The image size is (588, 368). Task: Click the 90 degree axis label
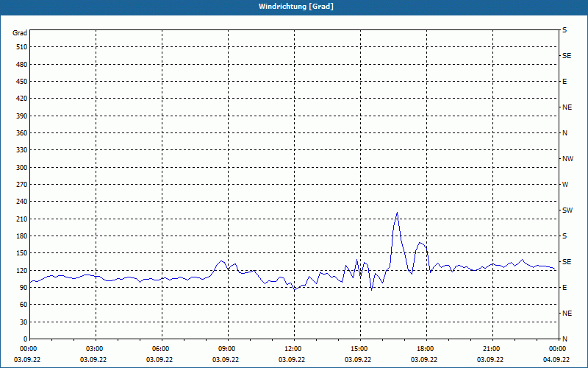click(x=24, y=288)
